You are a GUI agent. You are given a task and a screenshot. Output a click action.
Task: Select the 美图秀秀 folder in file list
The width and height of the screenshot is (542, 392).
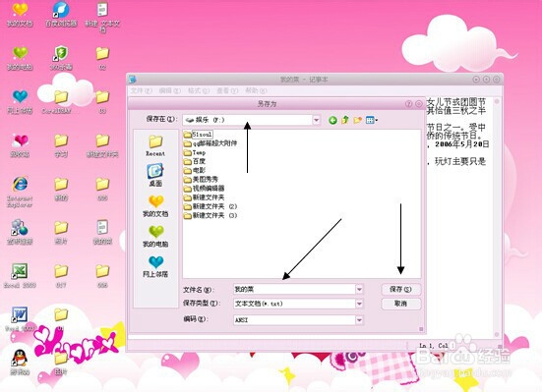tap(202, 179)
